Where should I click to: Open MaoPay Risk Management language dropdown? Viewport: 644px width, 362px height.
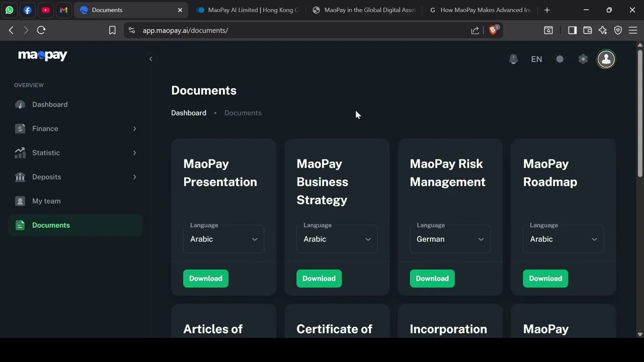[450, 239]
